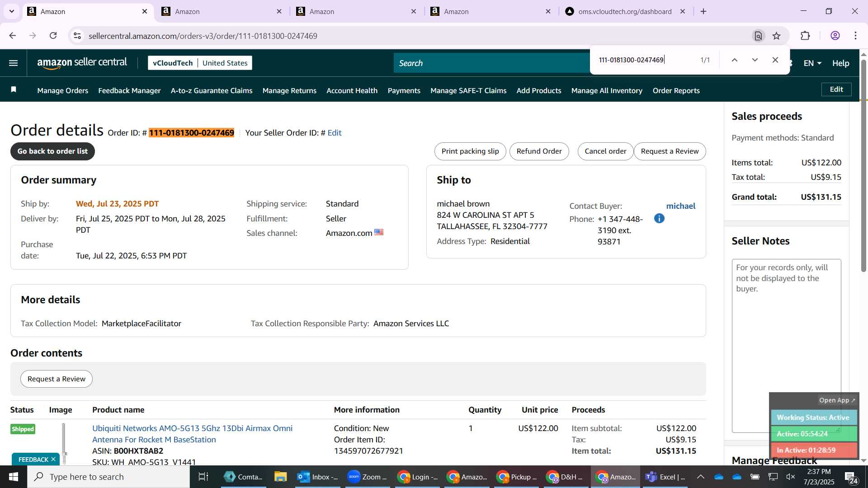
Task: Open Payments menu item
Action: coord(404,91)
